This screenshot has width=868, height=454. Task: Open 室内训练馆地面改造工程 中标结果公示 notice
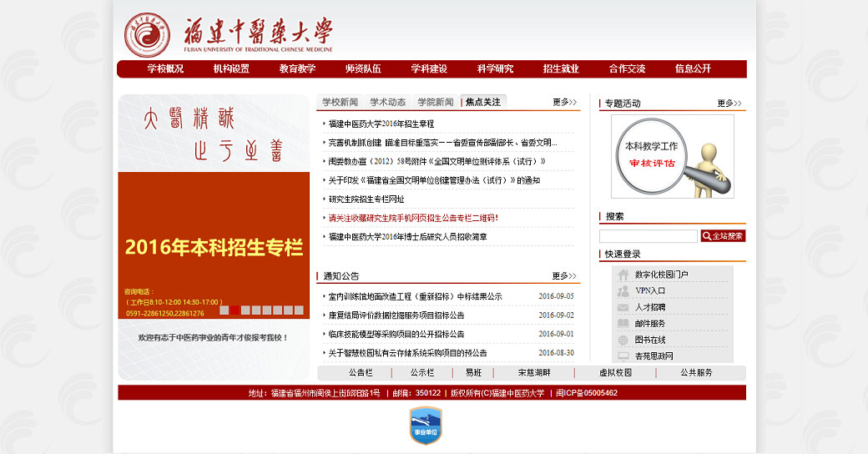tap(415, 297)
